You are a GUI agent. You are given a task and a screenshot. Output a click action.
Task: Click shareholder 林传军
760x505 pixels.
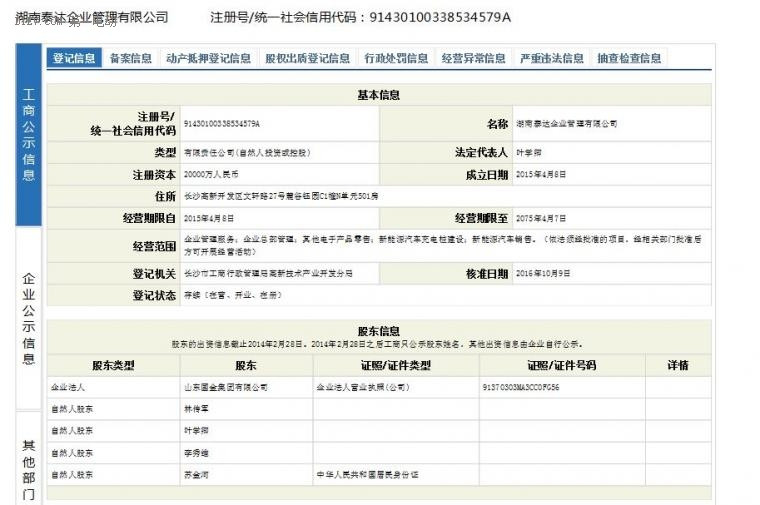tap(196, 409)
